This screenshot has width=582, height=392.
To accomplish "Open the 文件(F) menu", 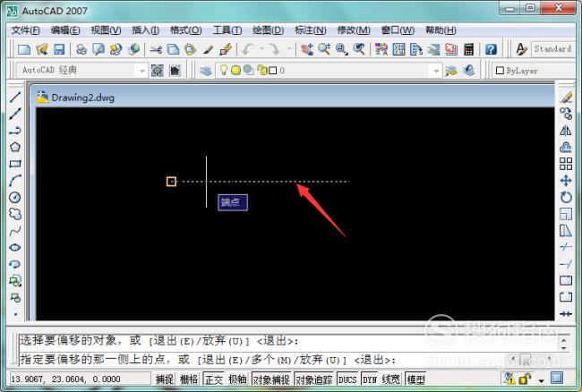I will coord(25,30).
